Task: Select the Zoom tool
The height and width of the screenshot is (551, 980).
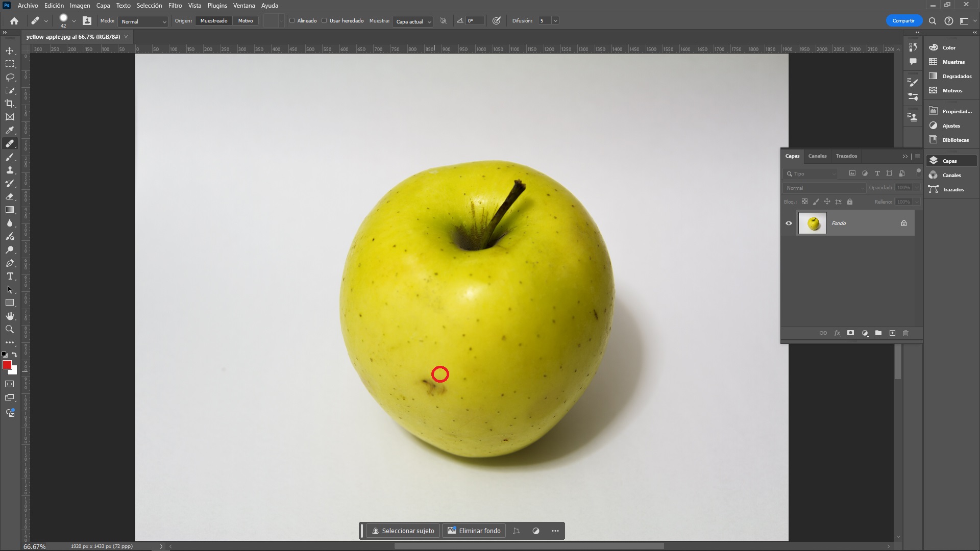Action: pos(10,329)
